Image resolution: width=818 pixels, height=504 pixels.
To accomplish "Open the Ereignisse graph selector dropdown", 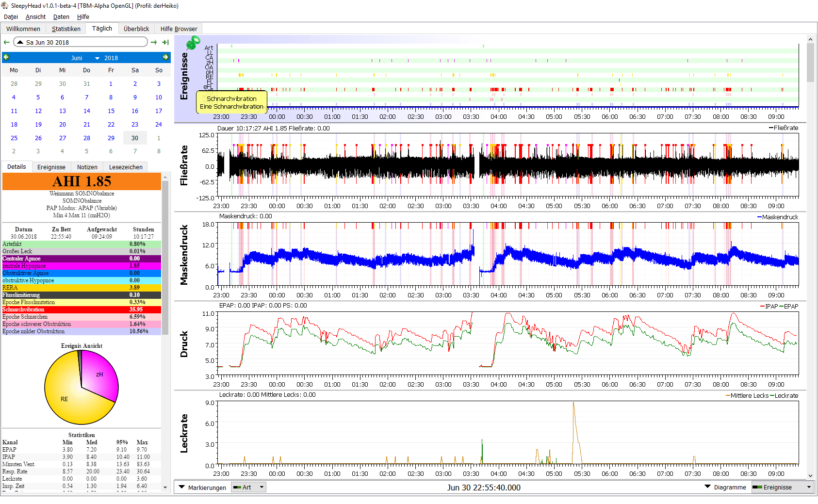I will (x=808, y=487).
